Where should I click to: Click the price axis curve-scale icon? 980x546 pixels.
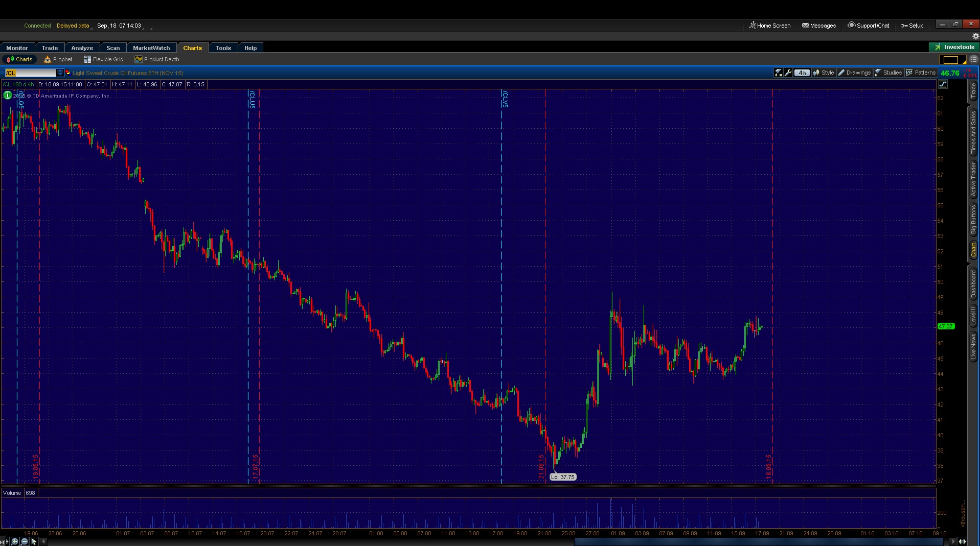pyautogui.click(x=943, y=84)
